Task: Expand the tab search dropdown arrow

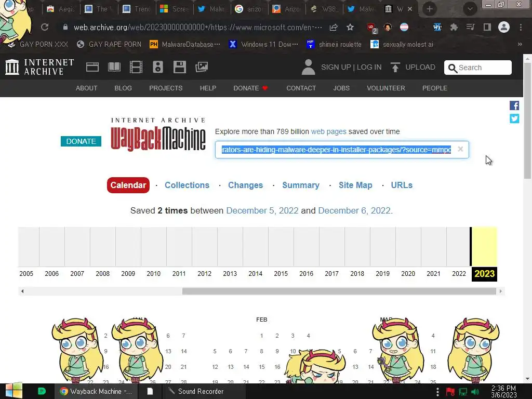Action: [x=470, y=9]
